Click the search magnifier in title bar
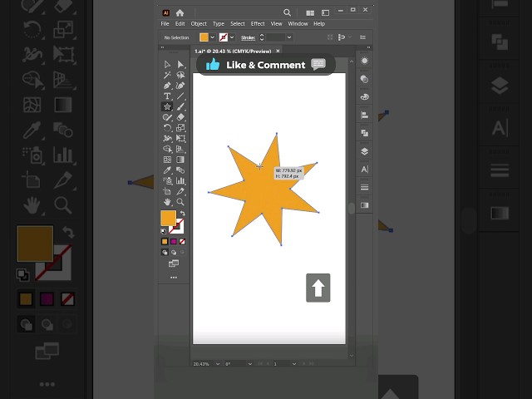The width and height of the screenshot is (532, 399). point(287,12)
